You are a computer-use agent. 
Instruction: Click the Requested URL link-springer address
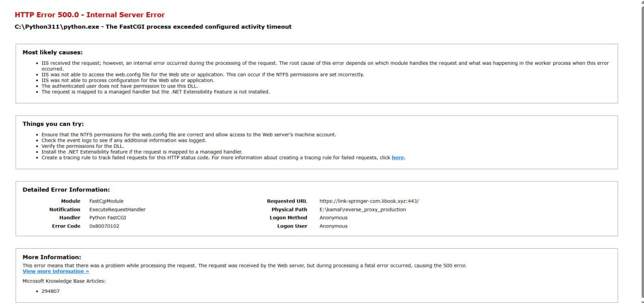coord(369,201)
